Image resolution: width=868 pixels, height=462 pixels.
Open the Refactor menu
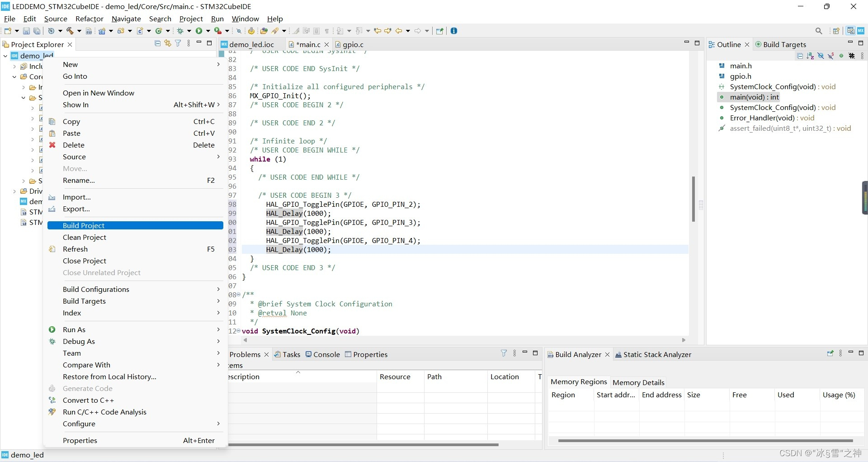click(x=89, y=19)
